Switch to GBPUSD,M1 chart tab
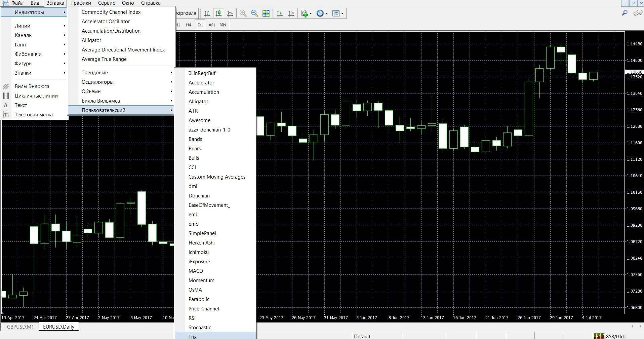The width and height of the screenshot is (644, 339). 20,327
